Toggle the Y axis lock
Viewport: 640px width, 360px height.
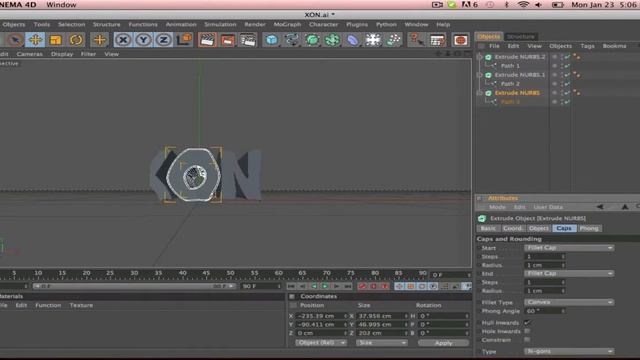[x=143, y=40]
